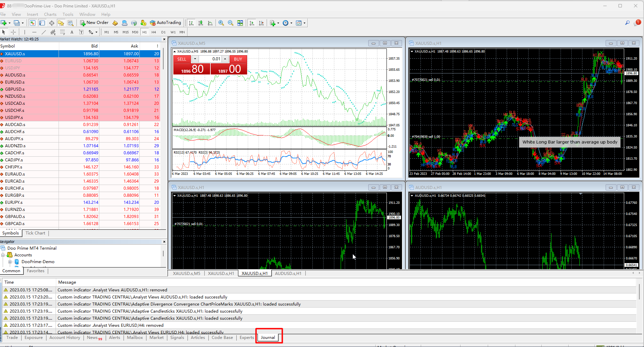Select the Draw Trendline tool

click(x=43, y=32)
